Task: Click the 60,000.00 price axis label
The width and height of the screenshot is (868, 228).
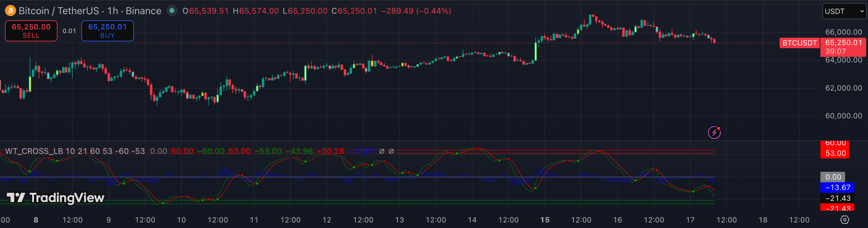Action: pyautogui.click(x=843, y=116)
